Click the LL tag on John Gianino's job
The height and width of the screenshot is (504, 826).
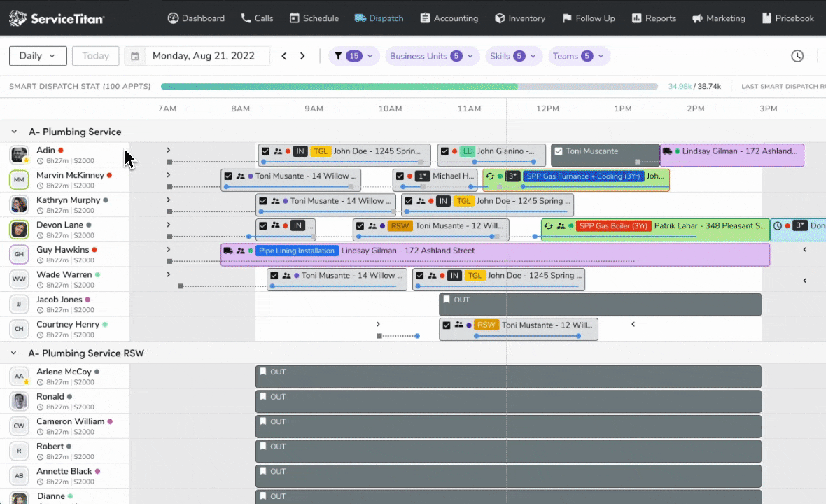468,150
